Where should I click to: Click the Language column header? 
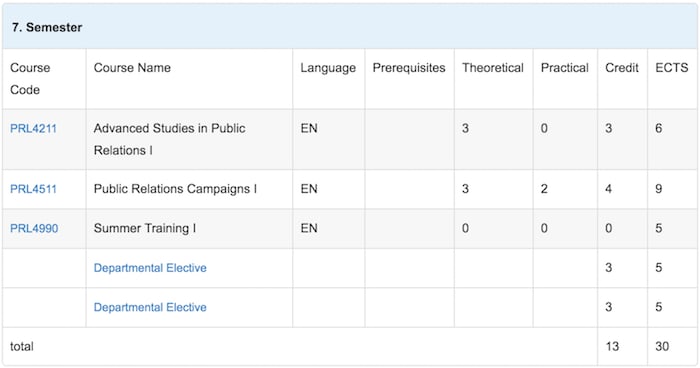[x=328, y=68]
